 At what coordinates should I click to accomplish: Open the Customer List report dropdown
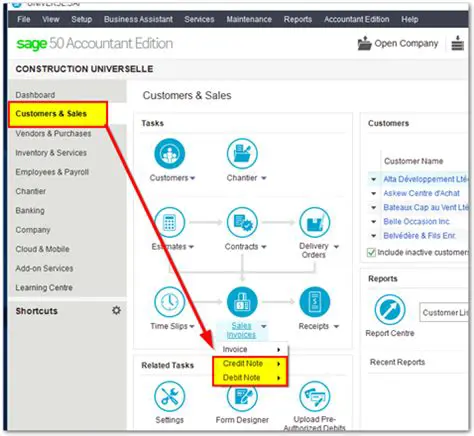[444, 313]
